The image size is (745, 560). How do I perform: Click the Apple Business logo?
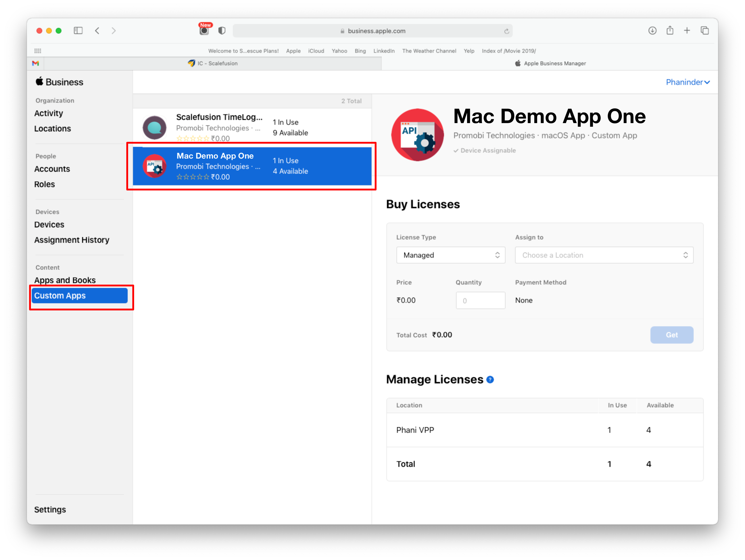pos(59,82)
